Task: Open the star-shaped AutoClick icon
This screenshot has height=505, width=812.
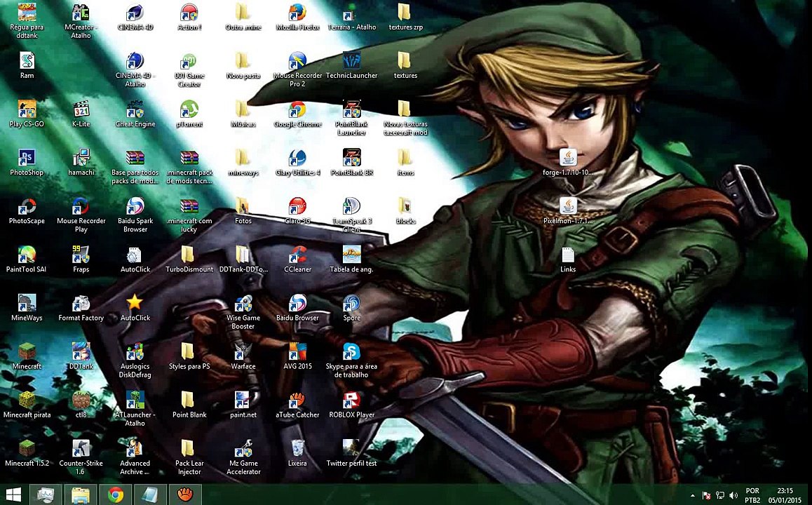Action: point(135,303)
